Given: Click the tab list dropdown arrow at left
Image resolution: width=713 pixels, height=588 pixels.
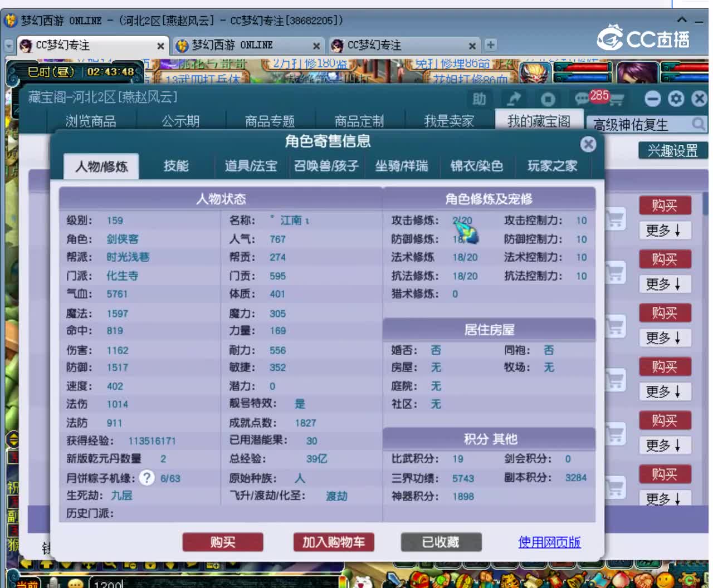Looking at the screenshot, I should 8,46.
